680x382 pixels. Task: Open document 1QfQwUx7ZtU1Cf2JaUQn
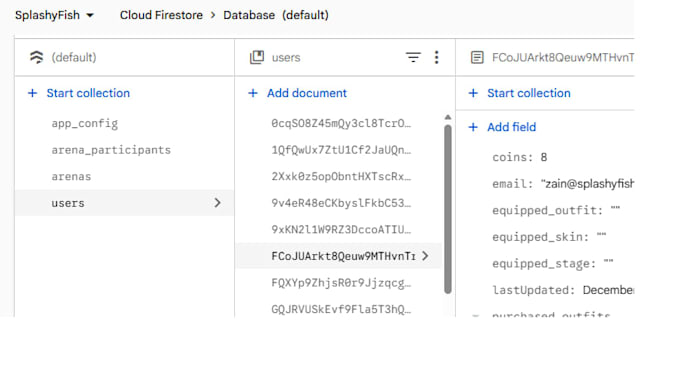coord(341,150)
